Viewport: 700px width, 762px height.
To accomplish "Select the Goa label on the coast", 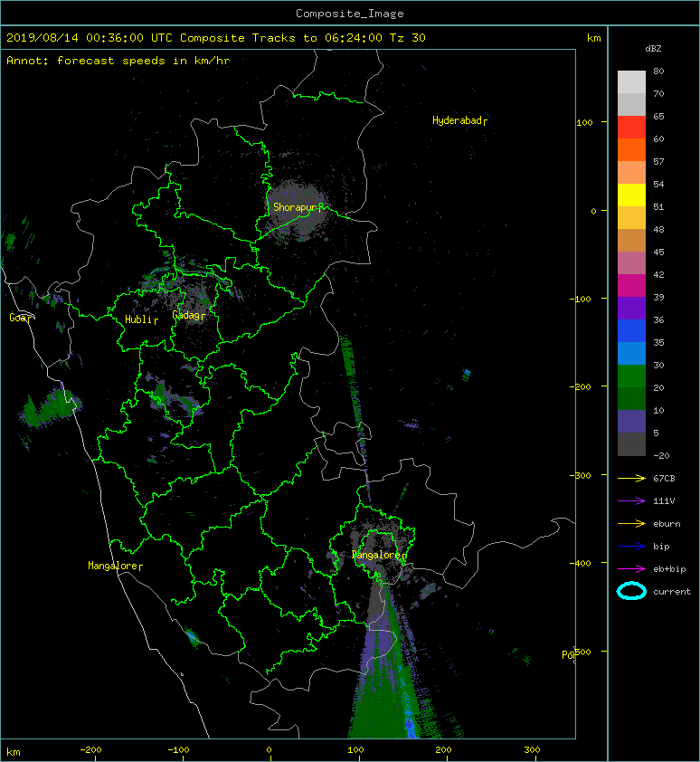I will point(21,318).
